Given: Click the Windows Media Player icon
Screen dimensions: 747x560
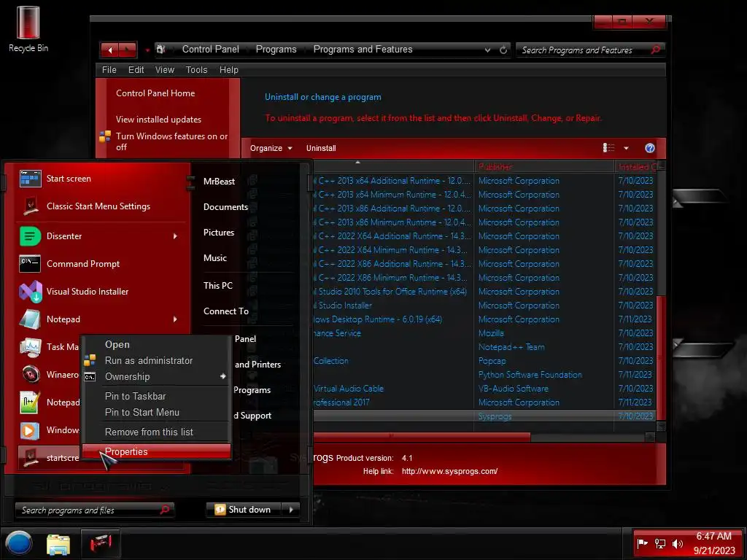Looking at the screenshot, I should pyautogui.click(x=29, y=430).
